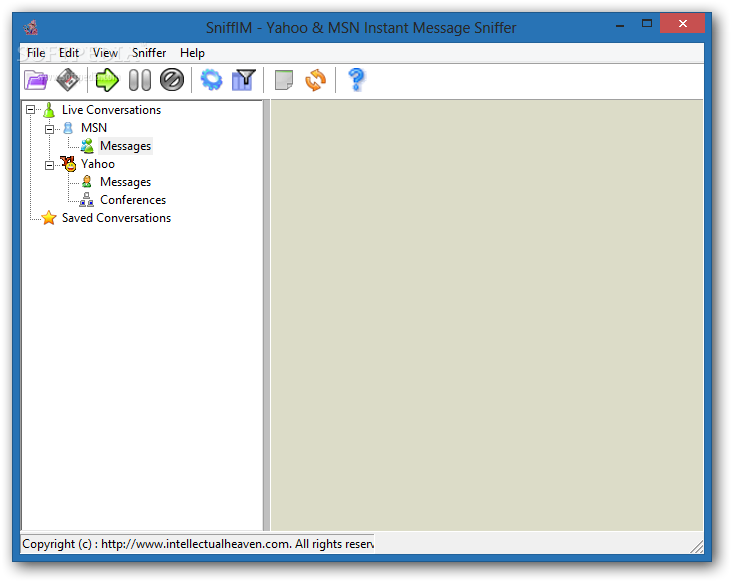Open the Help menu
732x582 pixels.
coord(192,53)
